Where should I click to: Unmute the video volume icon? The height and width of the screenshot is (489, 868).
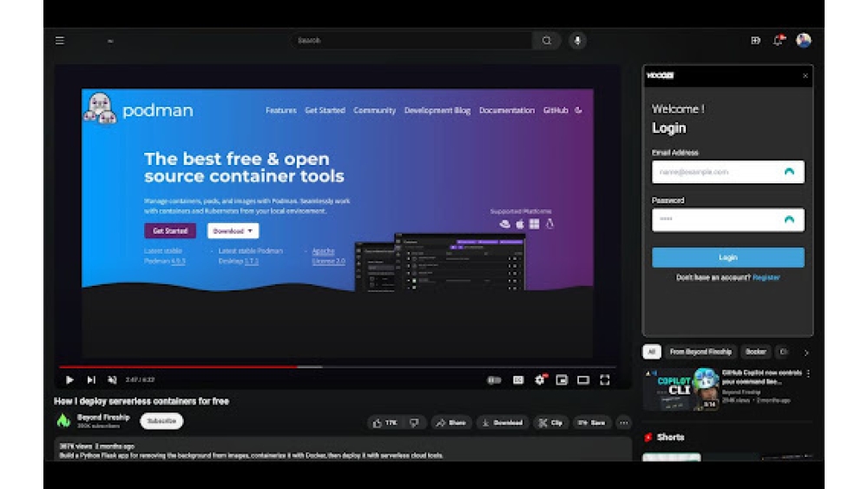coord(112,380)
